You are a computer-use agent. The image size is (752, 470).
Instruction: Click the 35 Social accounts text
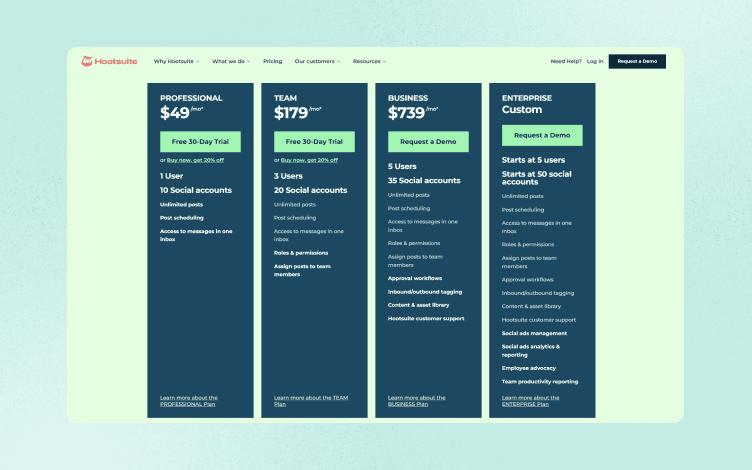point(424,181)
